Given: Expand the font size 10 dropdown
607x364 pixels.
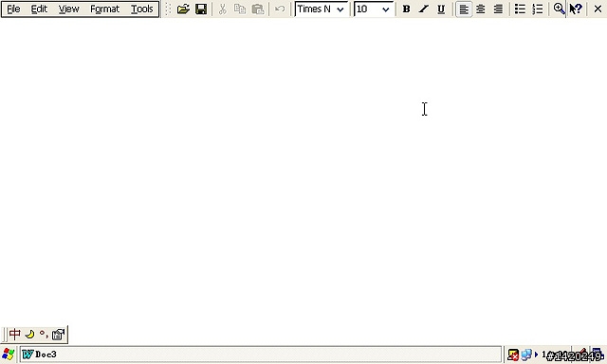Looking at the screenshot, I should [x=386, y=9].
